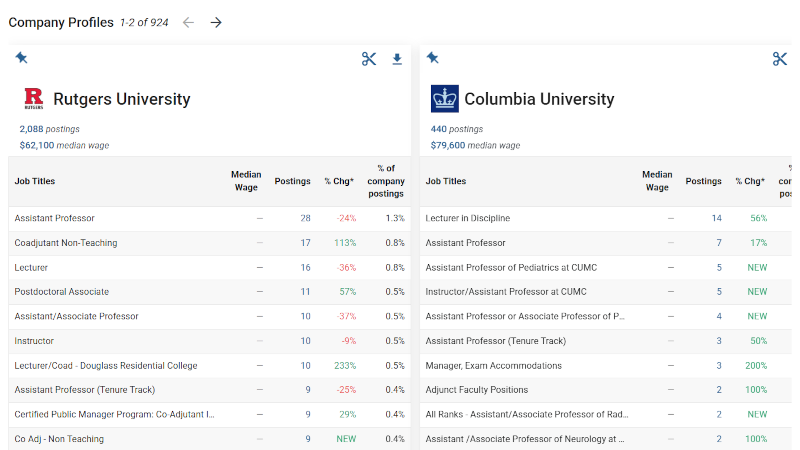Select Instructor/Assistant Professor at CUMC
The image size is (800, 450).
[x=506, y=292]
